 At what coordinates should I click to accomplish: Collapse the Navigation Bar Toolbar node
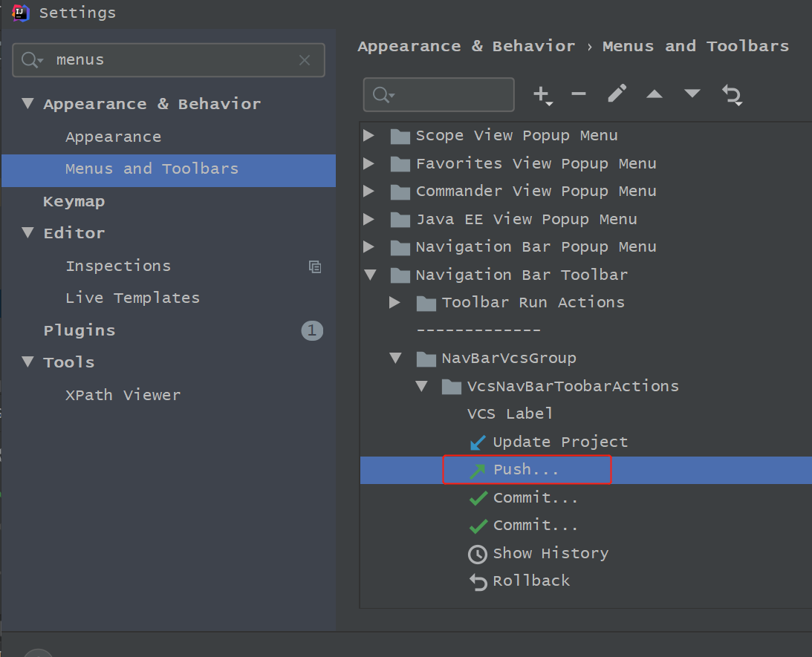tap(369, 275)
